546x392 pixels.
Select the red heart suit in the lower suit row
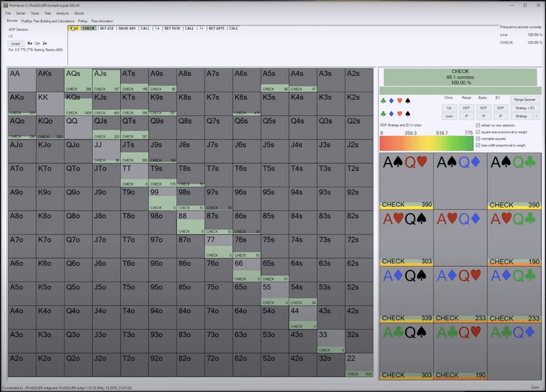click(400, 114)
